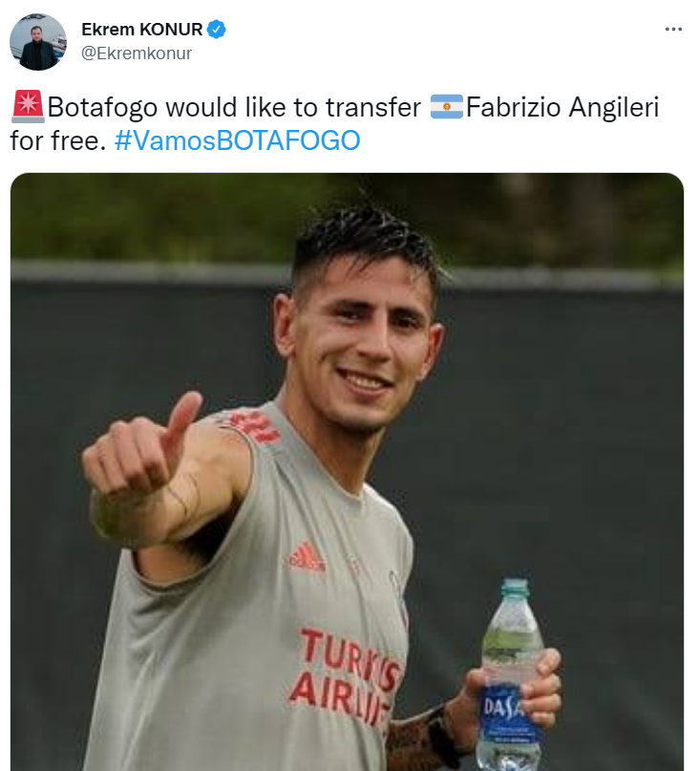Click the Argentina flag emoji

tap(447, 107)
